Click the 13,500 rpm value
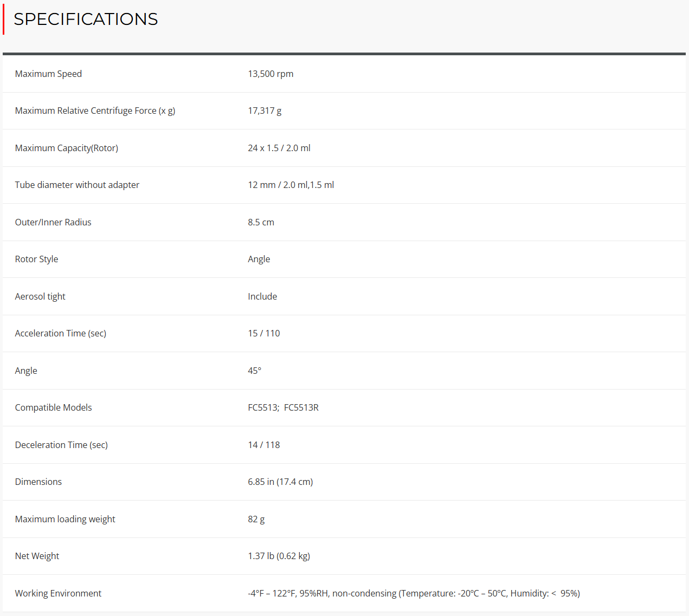 (271, 74)
